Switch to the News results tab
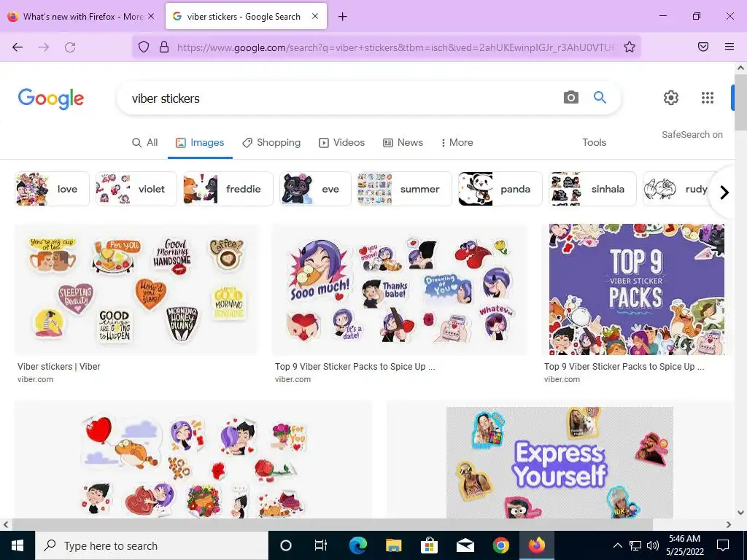This screenshot has width=747, height=560. coord(403,142)
